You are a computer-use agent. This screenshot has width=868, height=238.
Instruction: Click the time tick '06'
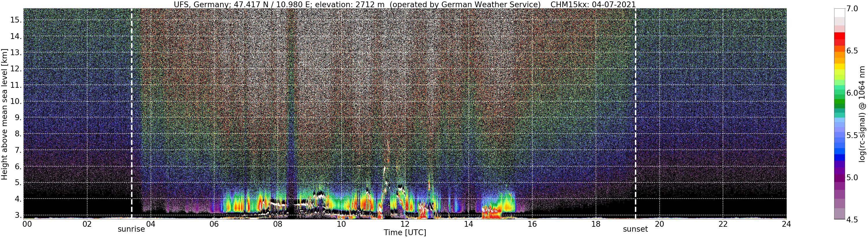pos(214,224)
